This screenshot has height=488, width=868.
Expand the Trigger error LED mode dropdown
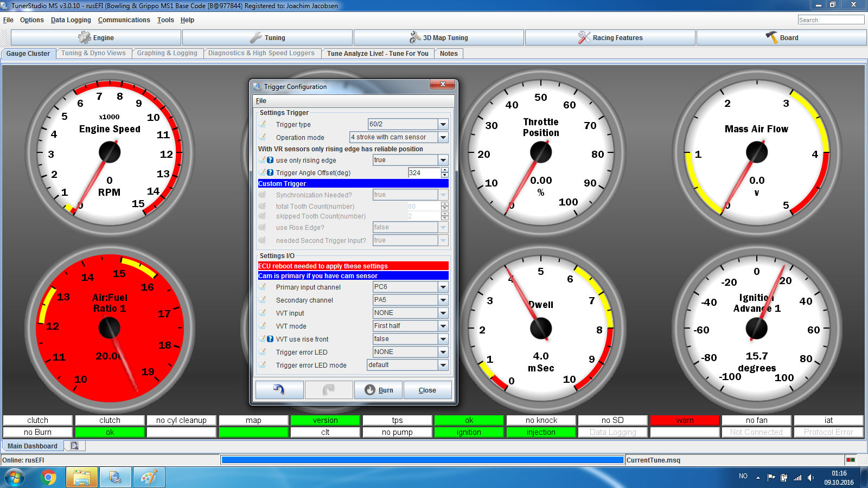coord(443,365)
